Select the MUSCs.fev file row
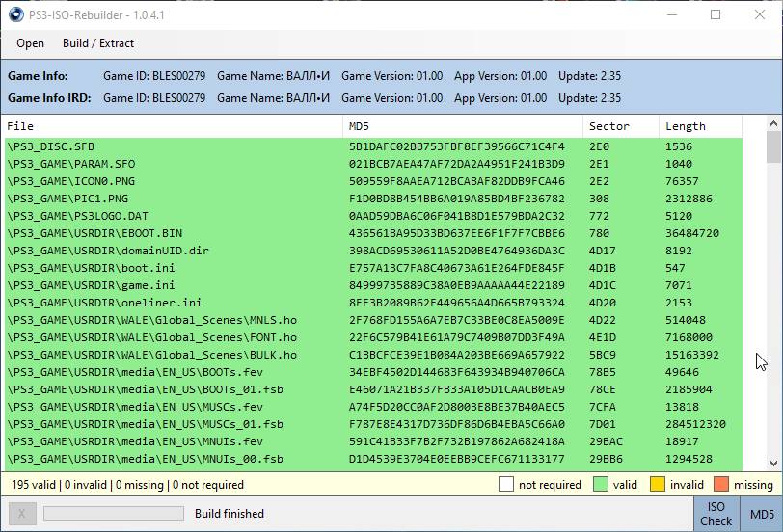 point(373,407)
